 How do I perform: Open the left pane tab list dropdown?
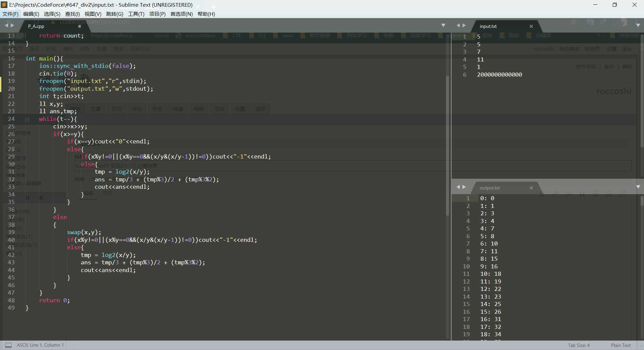click(443, 25)
